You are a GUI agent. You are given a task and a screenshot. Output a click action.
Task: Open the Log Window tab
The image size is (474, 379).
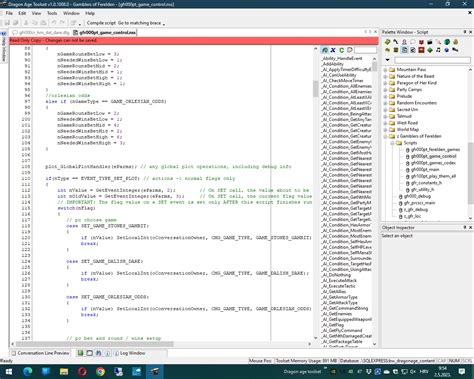pyautogui.click(x=129, y=353)
